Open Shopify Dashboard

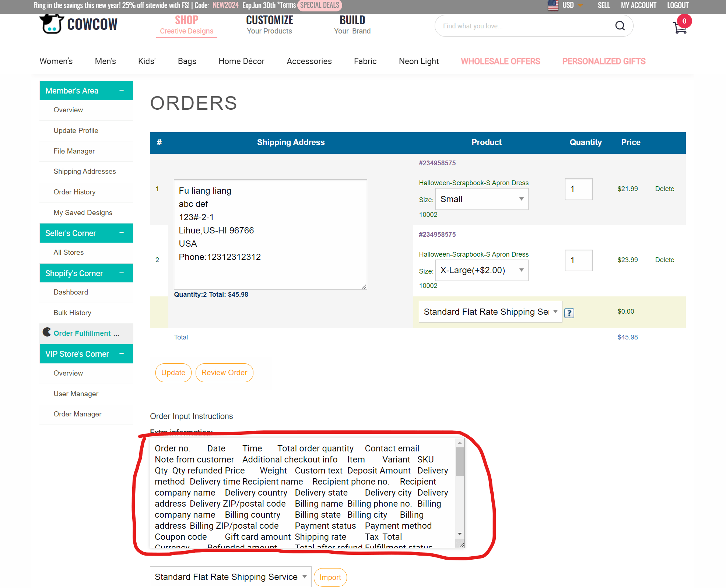(71, 292)
